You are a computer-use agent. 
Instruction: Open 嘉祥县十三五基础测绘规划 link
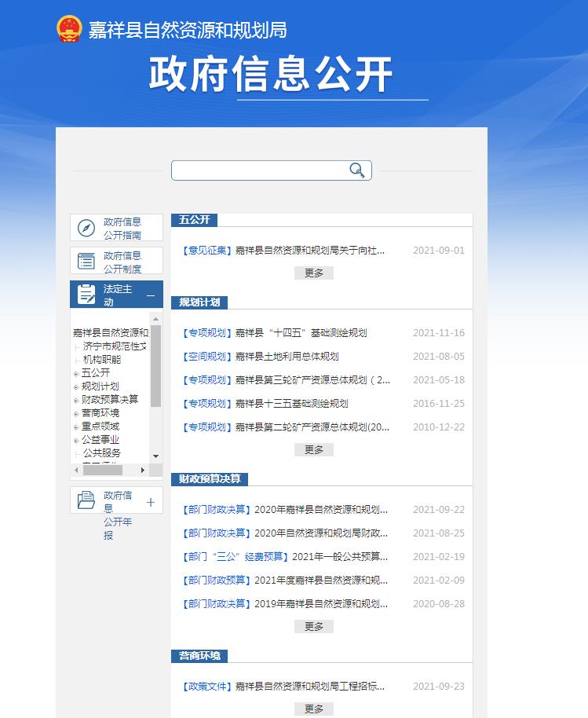[x=291, y=404]
